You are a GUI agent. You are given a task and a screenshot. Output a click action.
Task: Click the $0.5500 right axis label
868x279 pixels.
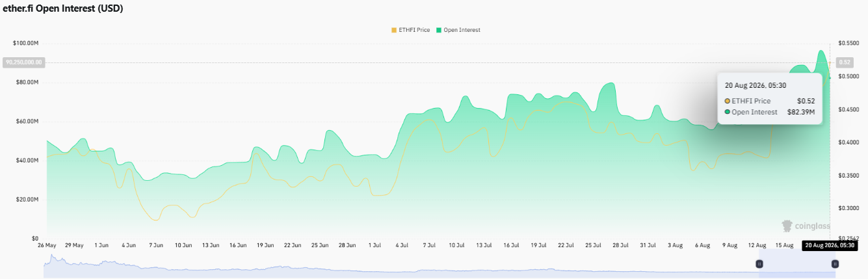(x=848, y=43)
